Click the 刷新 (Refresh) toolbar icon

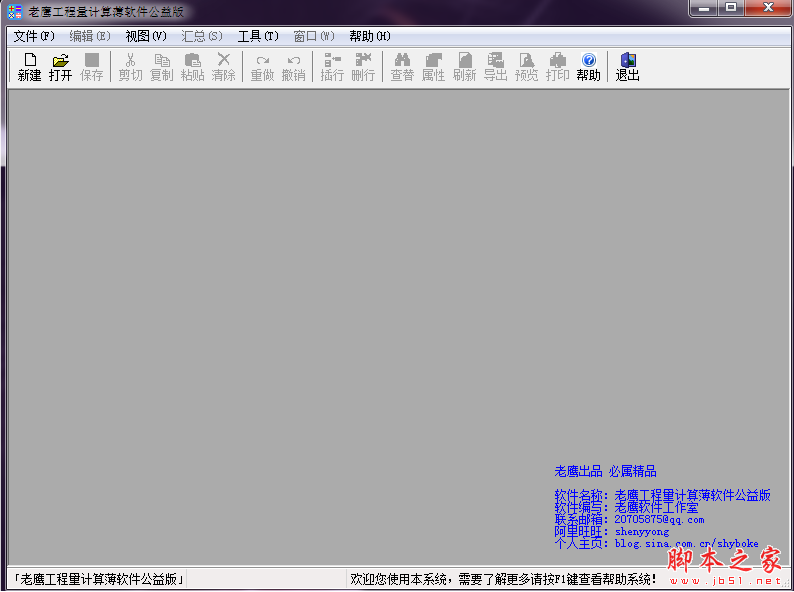(464, 67)
